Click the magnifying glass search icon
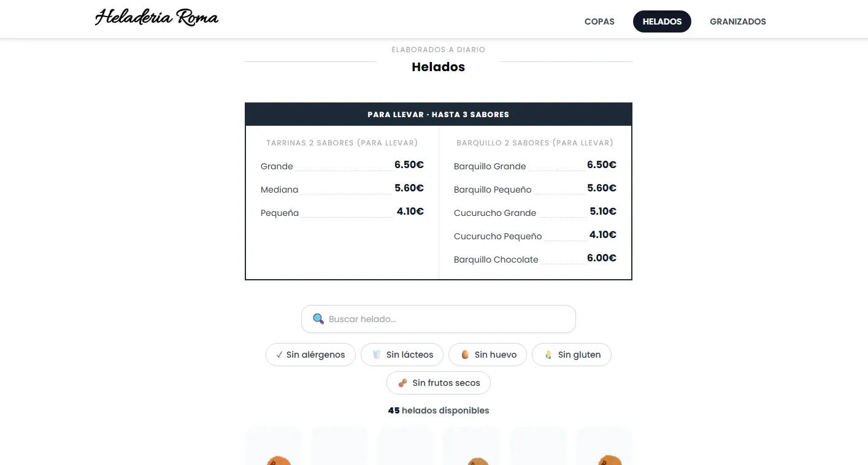 (318, 318)
